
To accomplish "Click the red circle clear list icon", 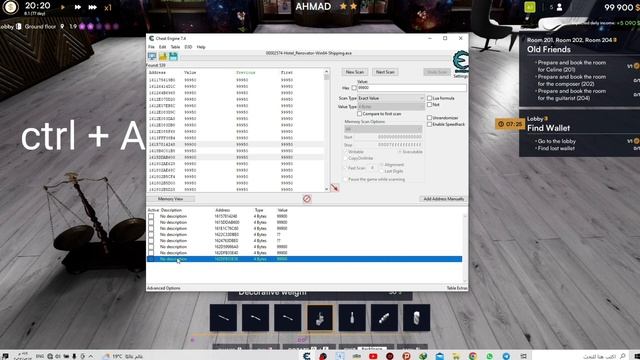I will point(307,199).
